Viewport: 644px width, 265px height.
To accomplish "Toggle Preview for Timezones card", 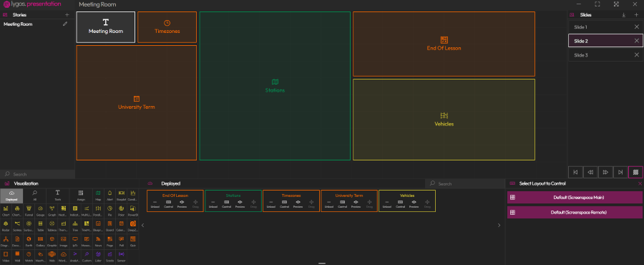I will point(298,204).
